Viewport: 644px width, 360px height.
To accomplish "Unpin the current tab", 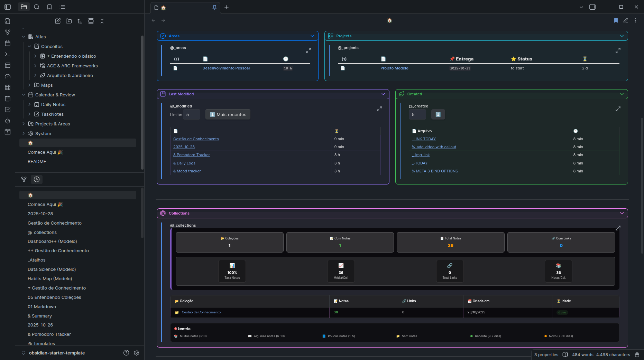I will click(x=214, y=7).
